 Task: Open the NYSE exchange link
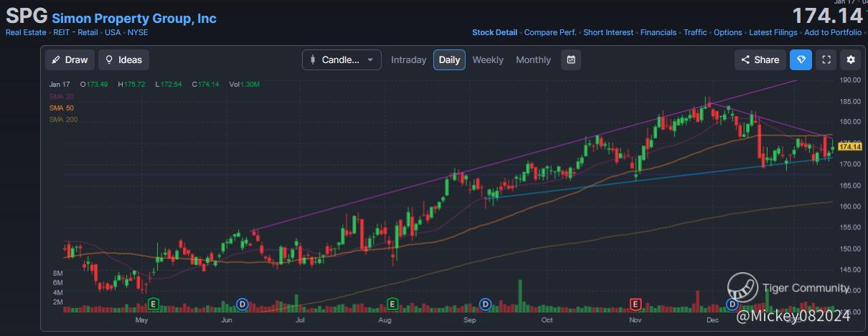pos(138,32)
